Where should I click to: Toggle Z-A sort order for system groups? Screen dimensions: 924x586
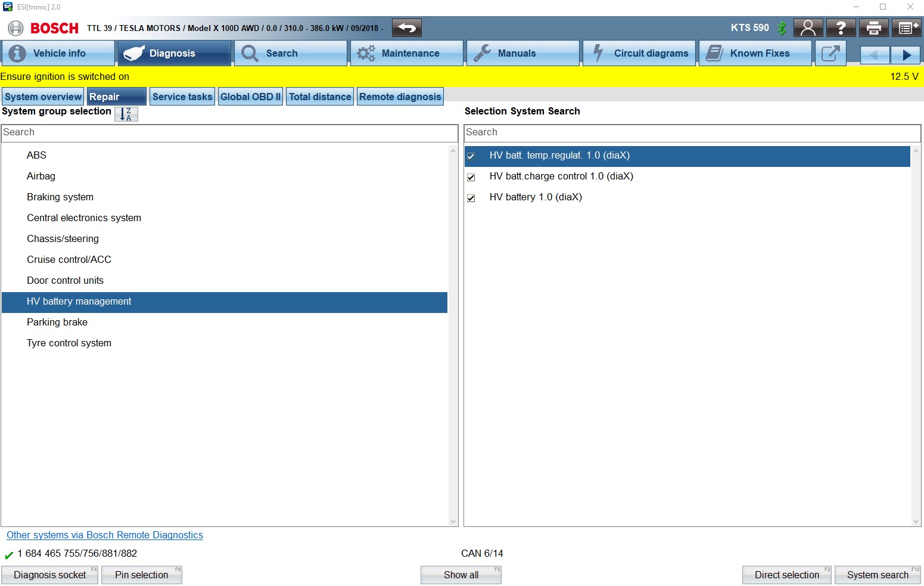[x=126, y=114]
